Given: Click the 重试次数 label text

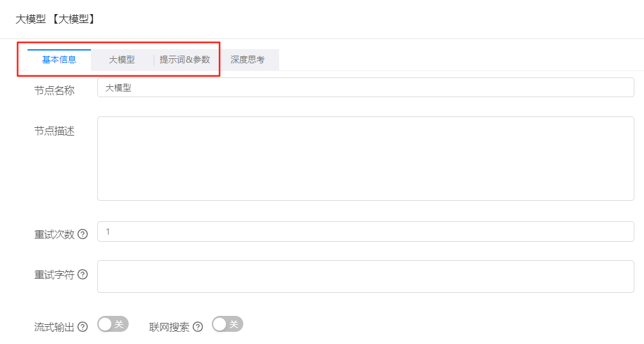Looking at the screenshot, I should point(54,234).
